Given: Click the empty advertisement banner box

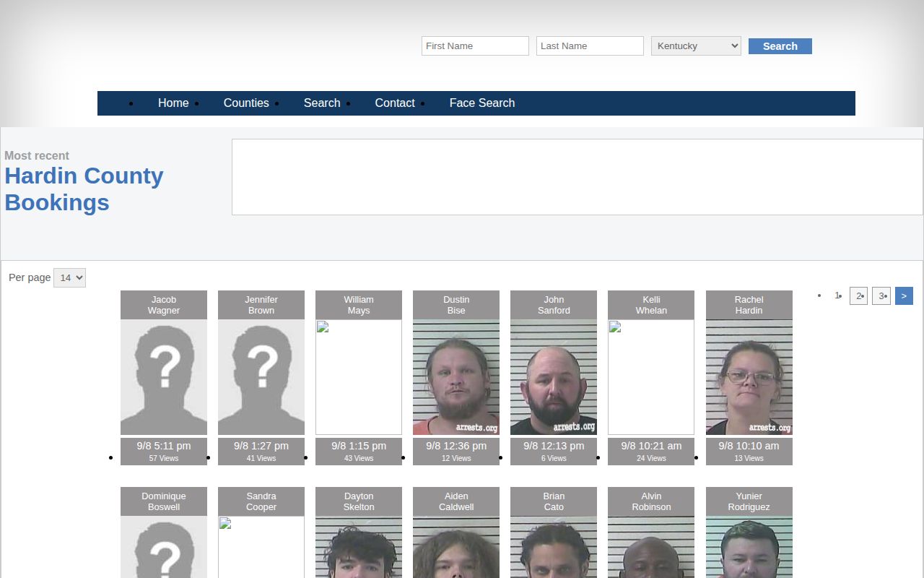Looking at the screenshot, I should 577,177.
